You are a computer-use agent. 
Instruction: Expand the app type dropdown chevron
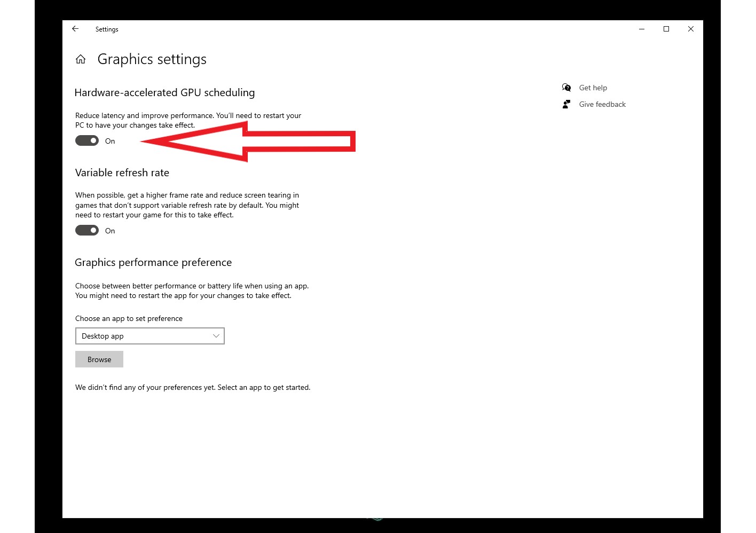(x=216, y=336)
